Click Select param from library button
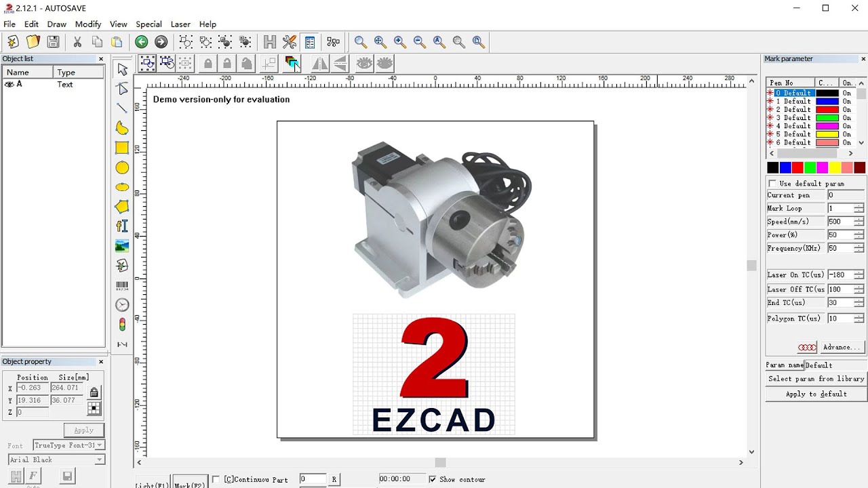 (x=816, y=379)
